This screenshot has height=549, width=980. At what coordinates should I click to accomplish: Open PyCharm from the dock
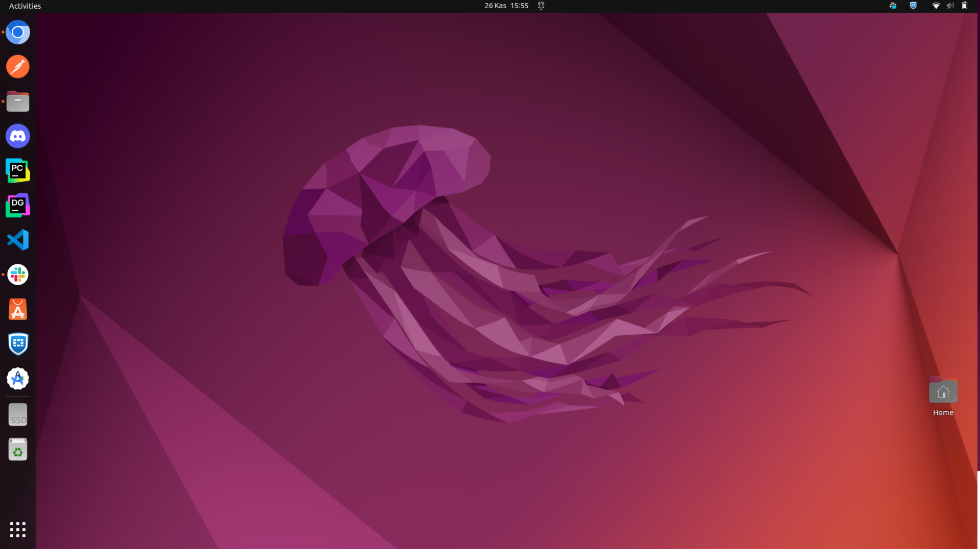18,170
